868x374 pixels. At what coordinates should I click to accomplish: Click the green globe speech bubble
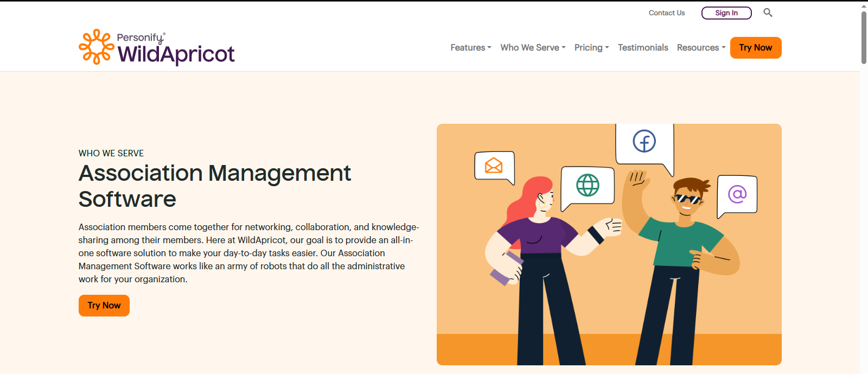588,185
